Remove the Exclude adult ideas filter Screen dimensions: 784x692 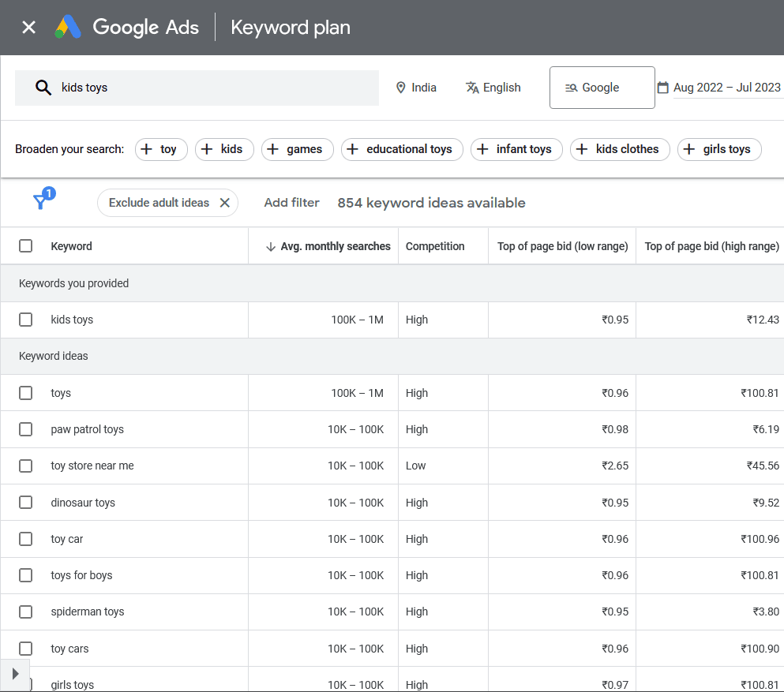click(x=224, y=203)
